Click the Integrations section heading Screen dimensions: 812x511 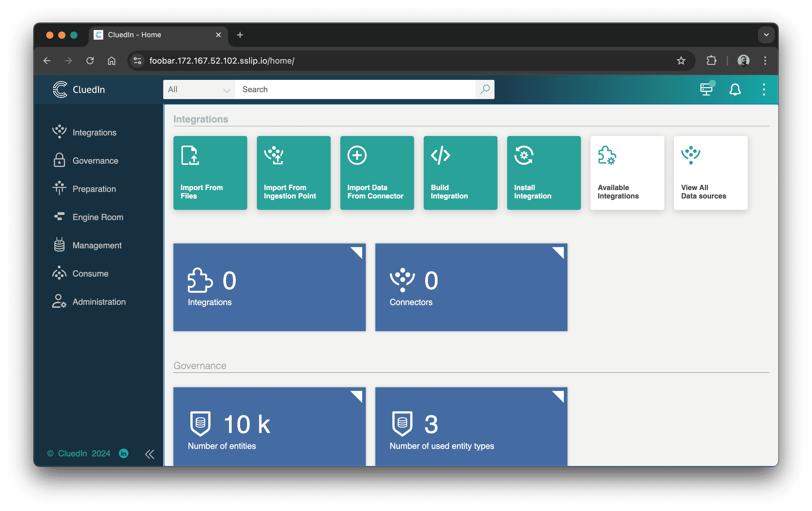(201, 119)
